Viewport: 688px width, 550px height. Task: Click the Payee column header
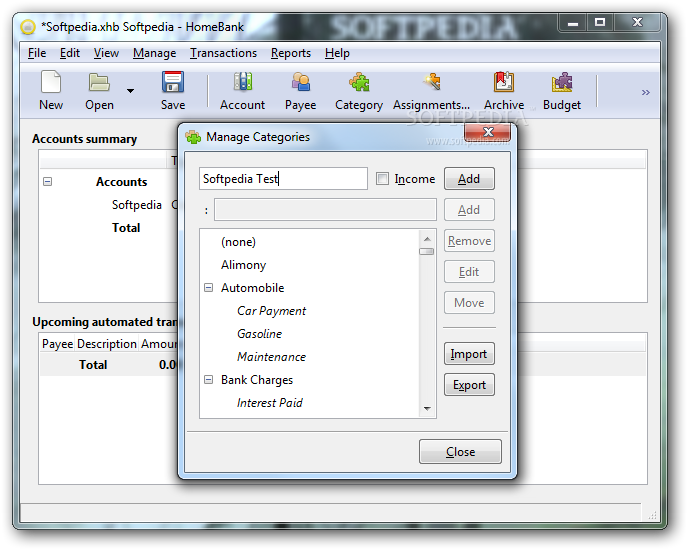pos(57,344)
